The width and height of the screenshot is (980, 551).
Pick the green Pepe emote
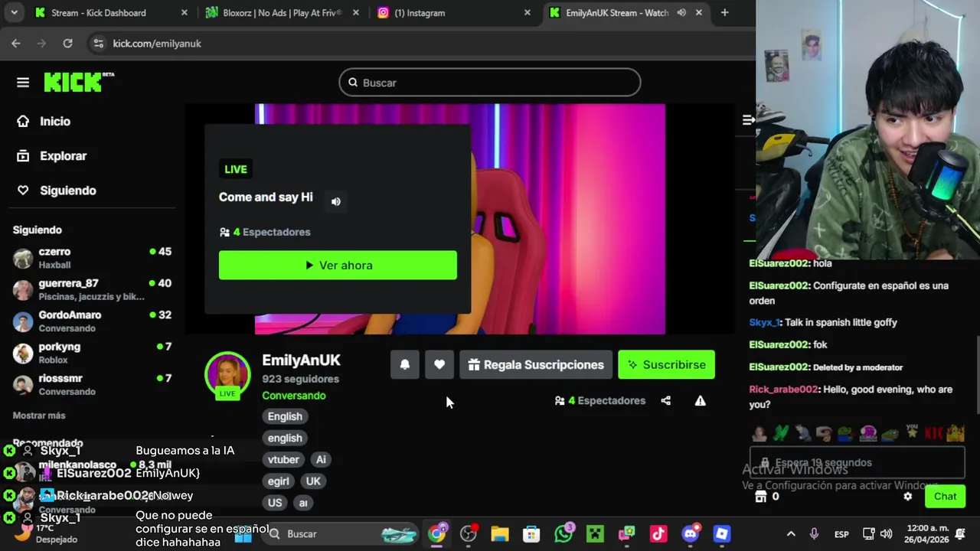coord(890,434)
